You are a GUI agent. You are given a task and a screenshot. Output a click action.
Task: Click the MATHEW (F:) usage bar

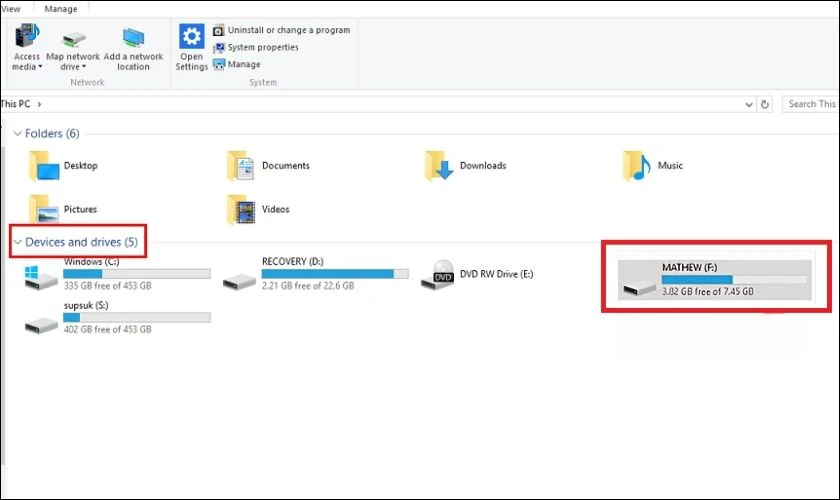point(734,279)
